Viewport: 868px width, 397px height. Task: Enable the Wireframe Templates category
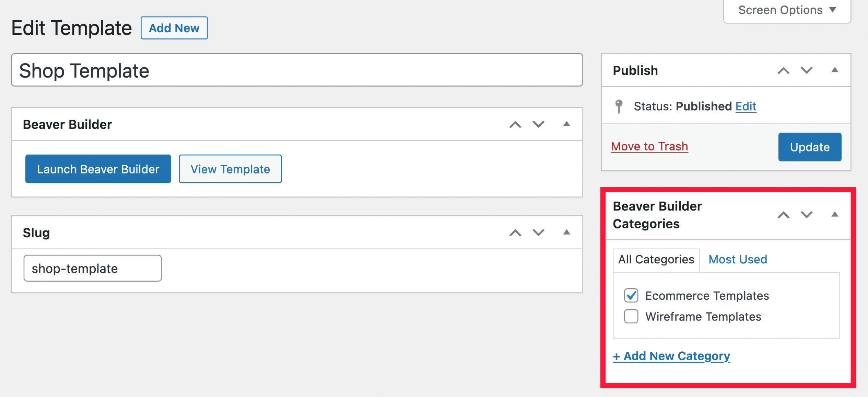point(631,316)
